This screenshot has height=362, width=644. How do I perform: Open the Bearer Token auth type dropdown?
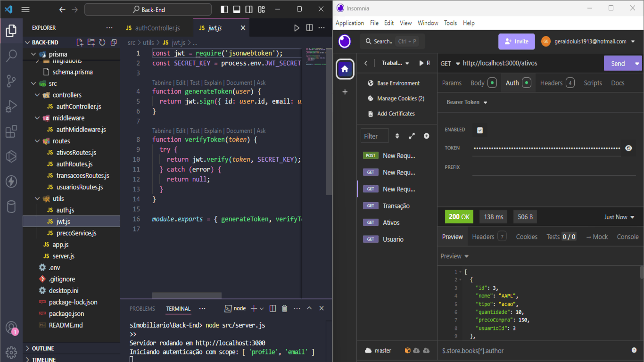click(x=467, y=102)
